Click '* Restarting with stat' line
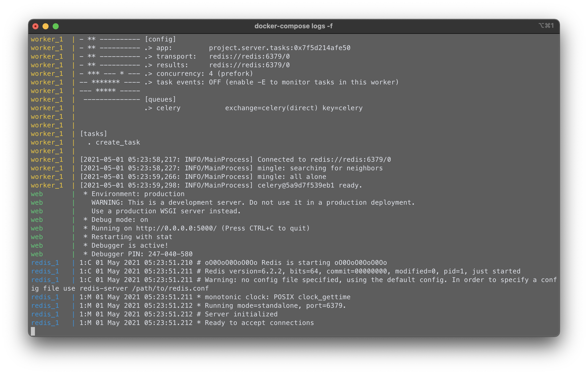The image size is (588, 374). pyautogui.click(x=128, y=237)
